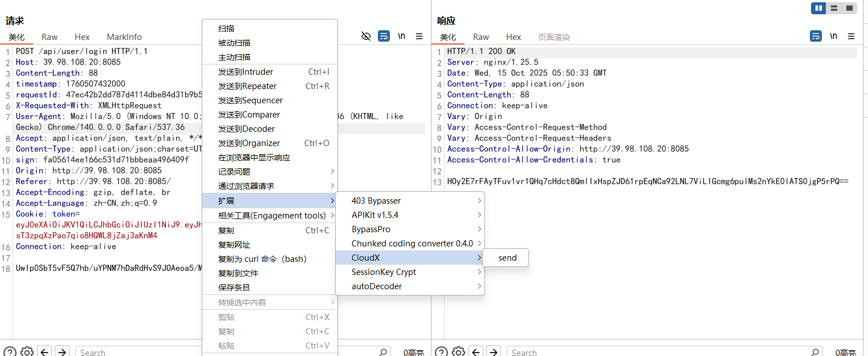The image size is (868, 356).
Task: Toggle line wrap in the response panel
Action: (816, 36)
